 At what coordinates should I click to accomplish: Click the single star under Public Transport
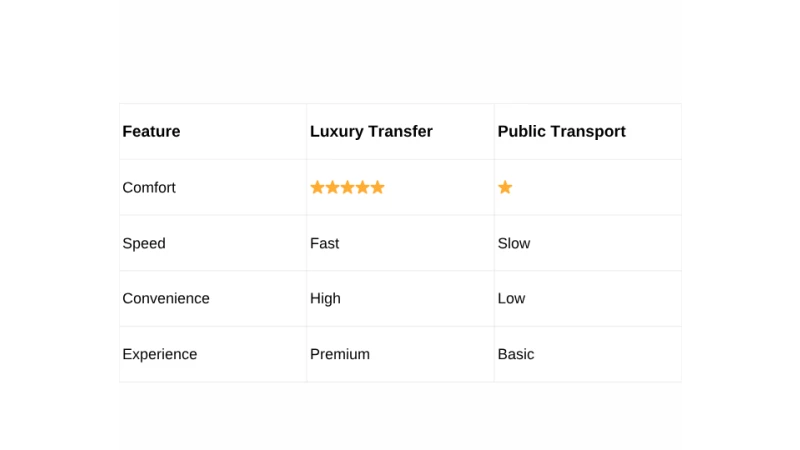coord(505,187)
